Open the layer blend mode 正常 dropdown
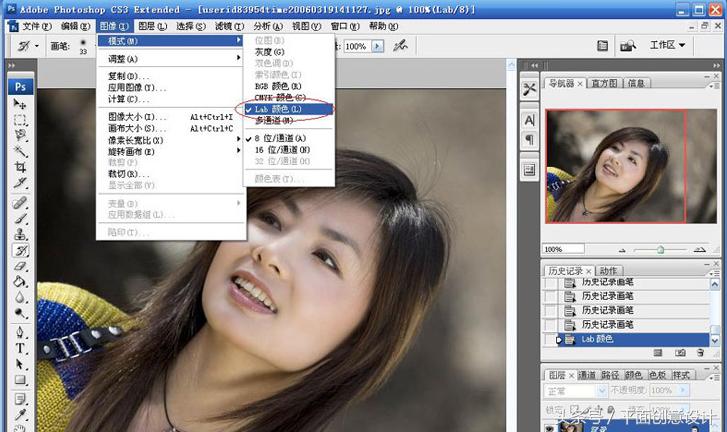This screenshot has width=727, height=432. pos(577,390)
